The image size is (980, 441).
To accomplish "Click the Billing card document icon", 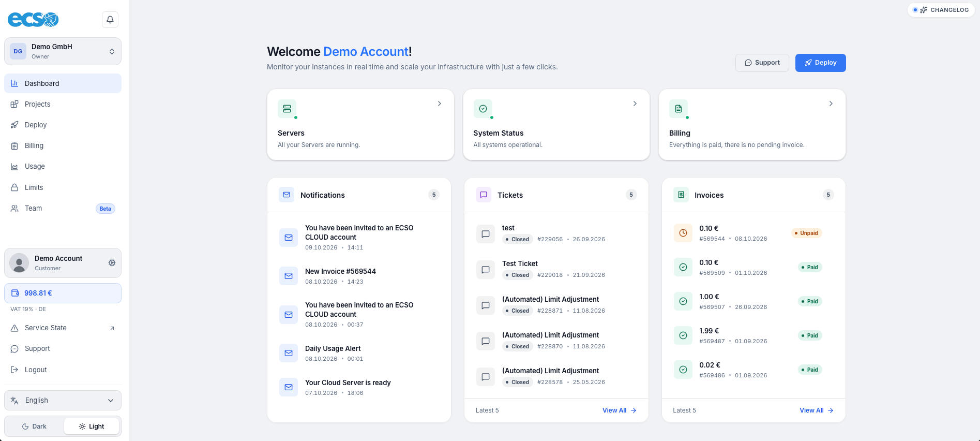I will (679, 109).
